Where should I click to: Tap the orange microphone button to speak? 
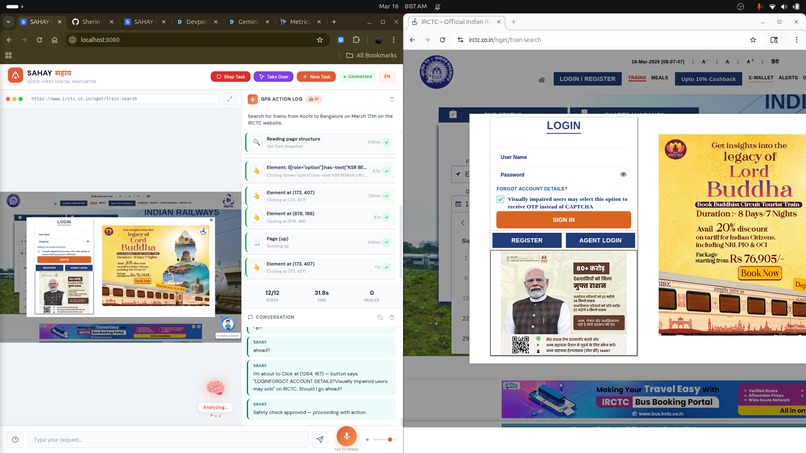point(346,436)
